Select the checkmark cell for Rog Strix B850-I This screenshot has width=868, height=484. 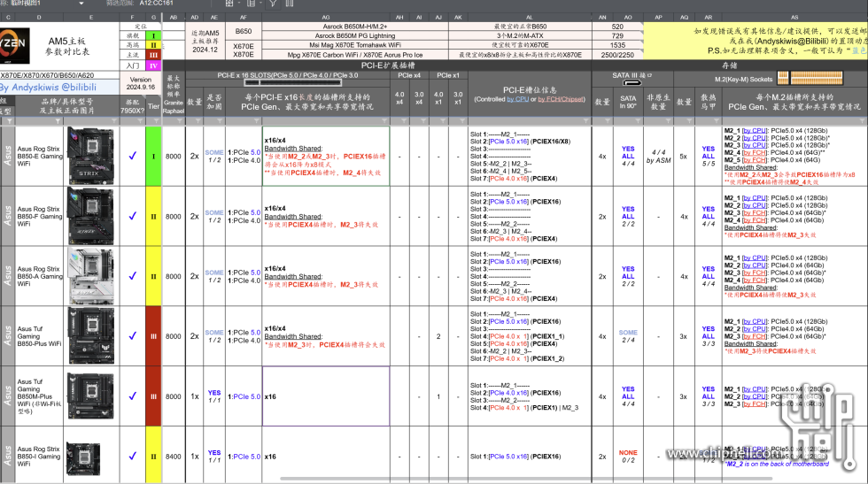pos(132,457)
